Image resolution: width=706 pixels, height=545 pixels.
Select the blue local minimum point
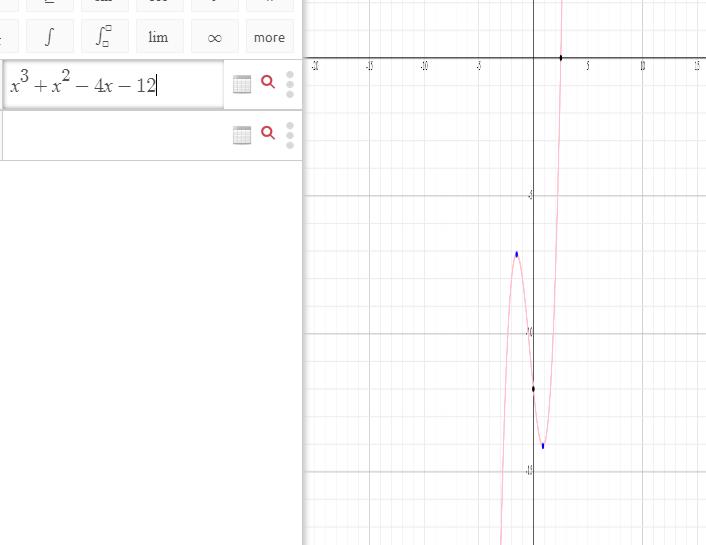(543, 446)
